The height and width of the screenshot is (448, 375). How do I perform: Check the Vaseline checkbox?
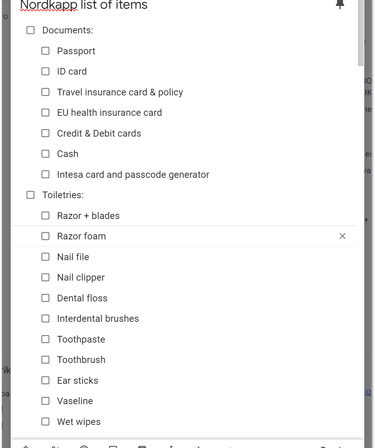click(45, 401)
